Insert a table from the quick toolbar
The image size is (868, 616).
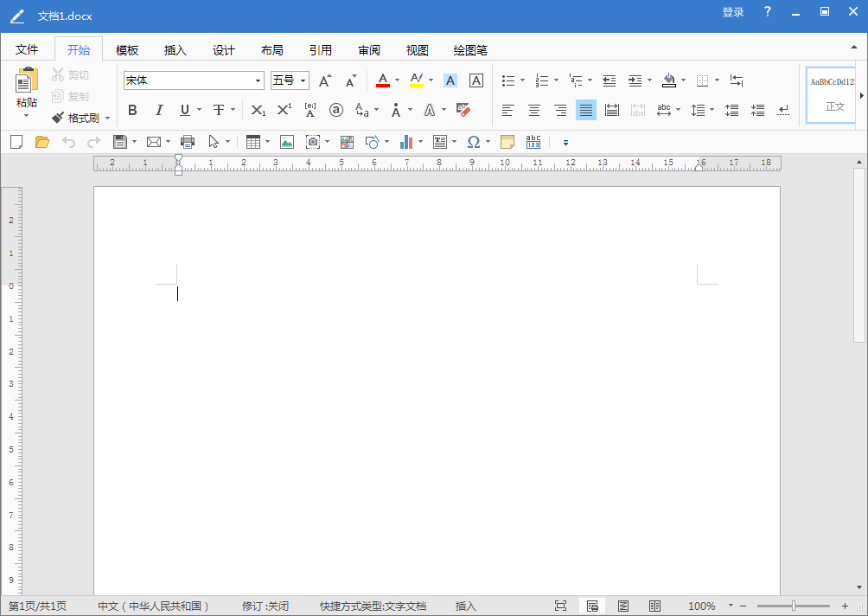pyautogui.click(x=252, y=141)
